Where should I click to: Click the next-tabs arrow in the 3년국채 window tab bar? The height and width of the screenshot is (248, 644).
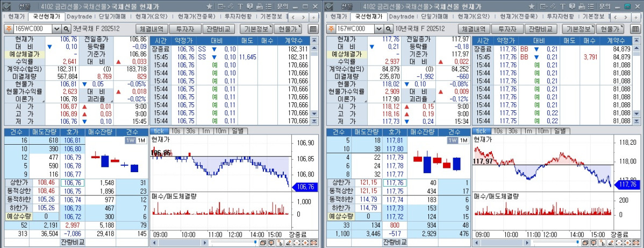coord(304,17)
